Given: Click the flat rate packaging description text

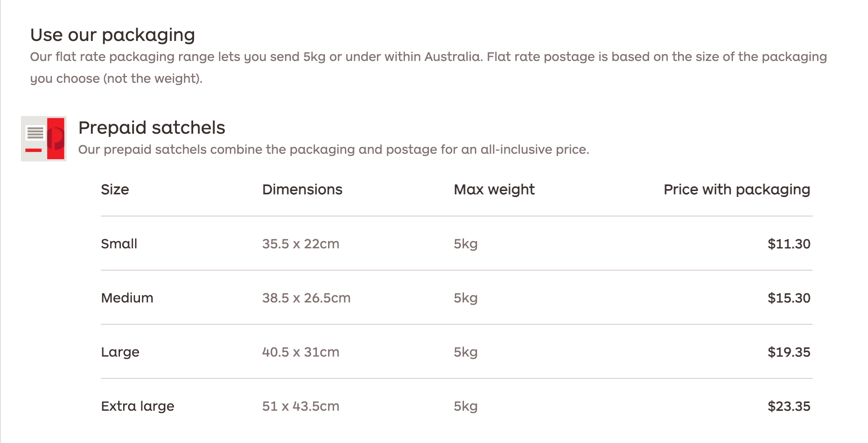Looking at the screenshot, I should 429,67.
